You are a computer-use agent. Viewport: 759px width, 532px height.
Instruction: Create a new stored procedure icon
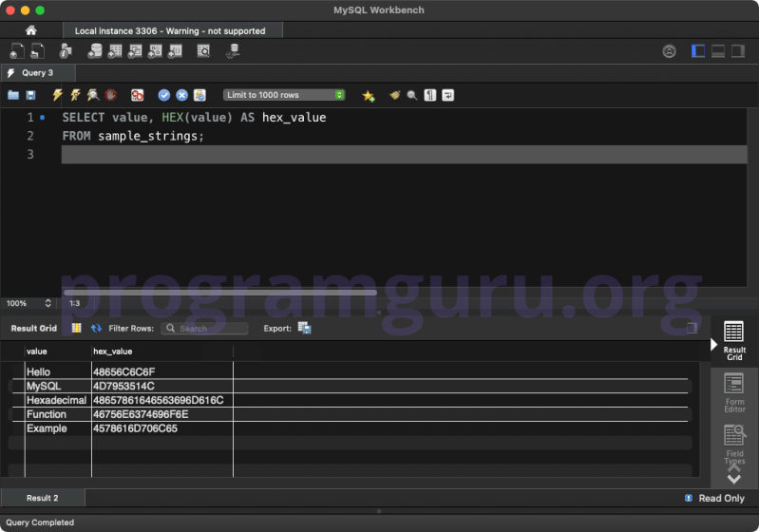pyautogui.click(x=155, y=51)
